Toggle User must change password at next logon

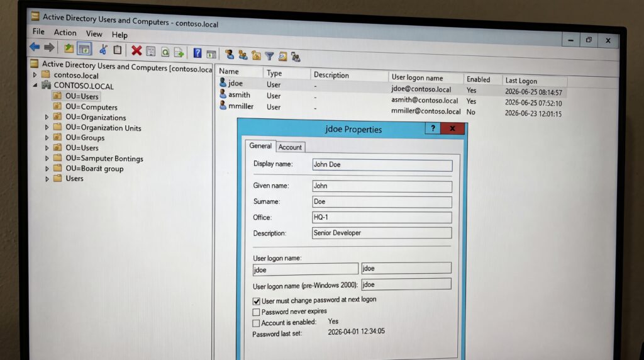click(257, 301)
